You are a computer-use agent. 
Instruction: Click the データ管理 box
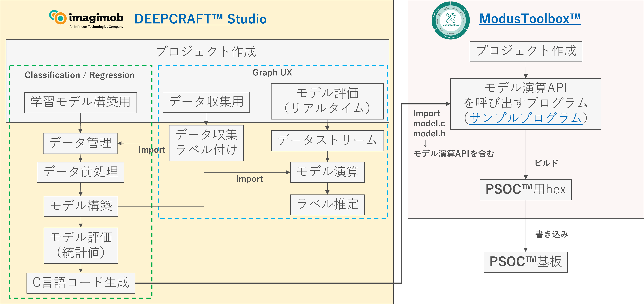pos(80,143)
